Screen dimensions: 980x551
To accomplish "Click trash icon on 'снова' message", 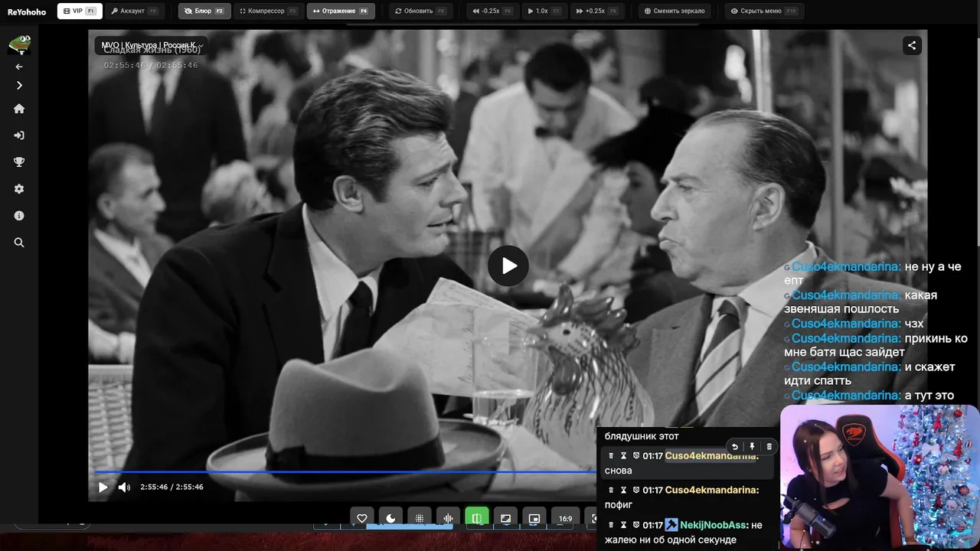I will (x=611, y=456).
